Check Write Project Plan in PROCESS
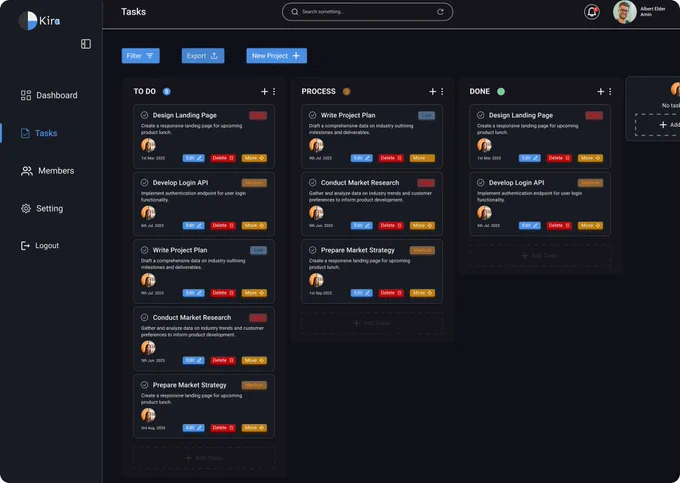Viewport: 680px width, 483px height. tap(312, 115)
